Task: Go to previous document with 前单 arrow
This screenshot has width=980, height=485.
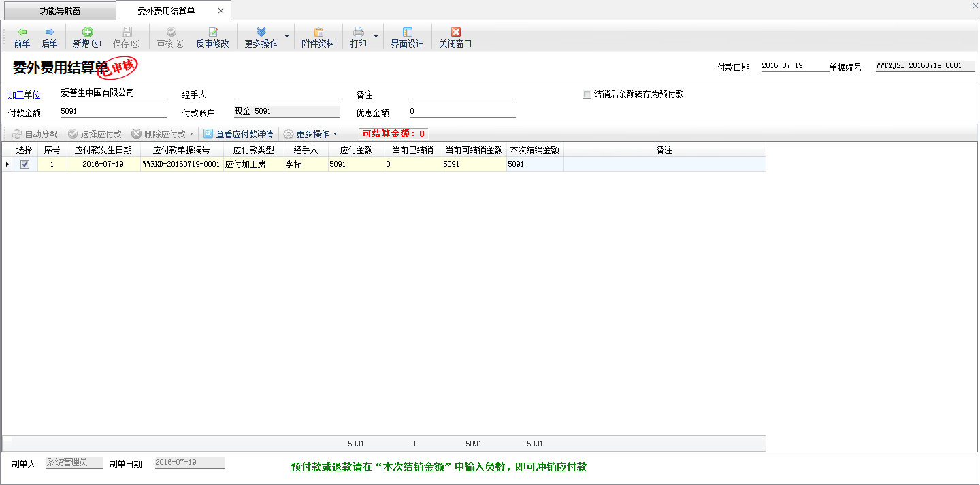Action: pyautogui.click(x=22, y=32)
